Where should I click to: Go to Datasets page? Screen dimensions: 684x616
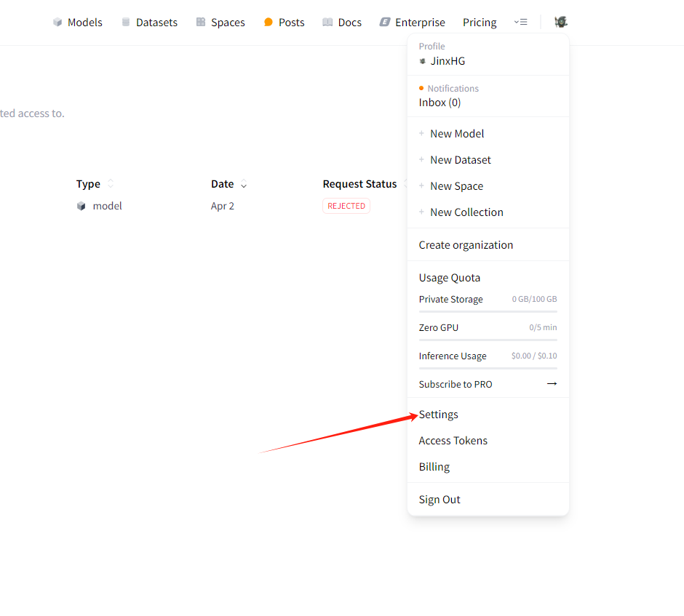156,23
